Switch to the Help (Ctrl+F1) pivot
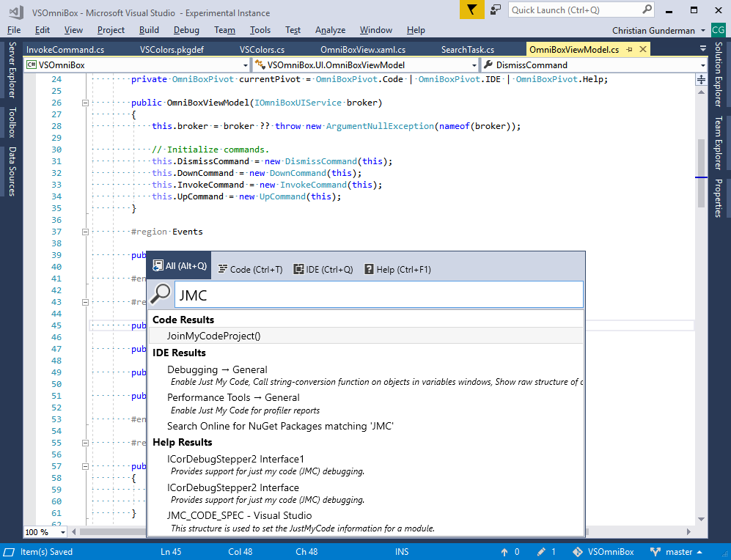Image resolution: width=731 pixels, height=560 pixels. pyautogui.click(x=397, y=269)
